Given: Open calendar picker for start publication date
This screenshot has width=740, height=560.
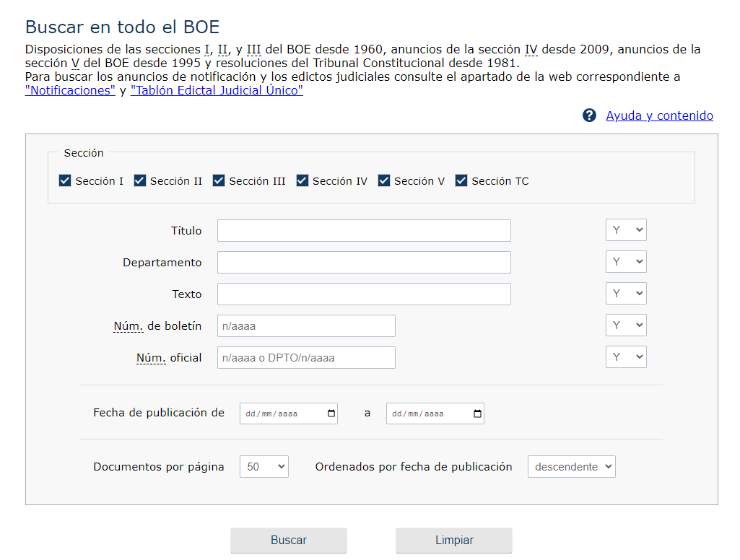Looking at the screenshot, I should pyautogui.click(x=331, y=414).
